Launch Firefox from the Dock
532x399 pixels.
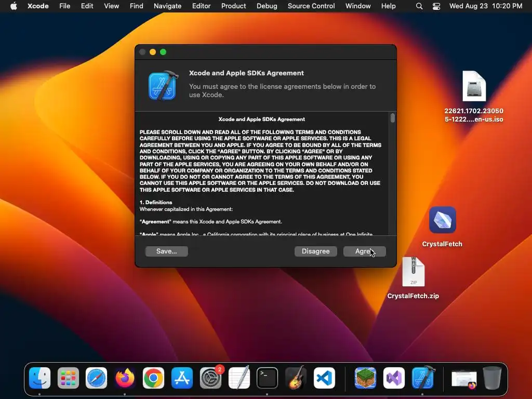(125, 378)
